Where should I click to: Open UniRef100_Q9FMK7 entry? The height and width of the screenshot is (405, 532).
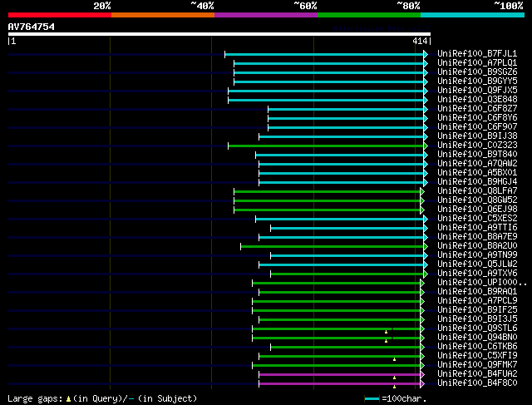pyautogui.click(x=477, y=365)
